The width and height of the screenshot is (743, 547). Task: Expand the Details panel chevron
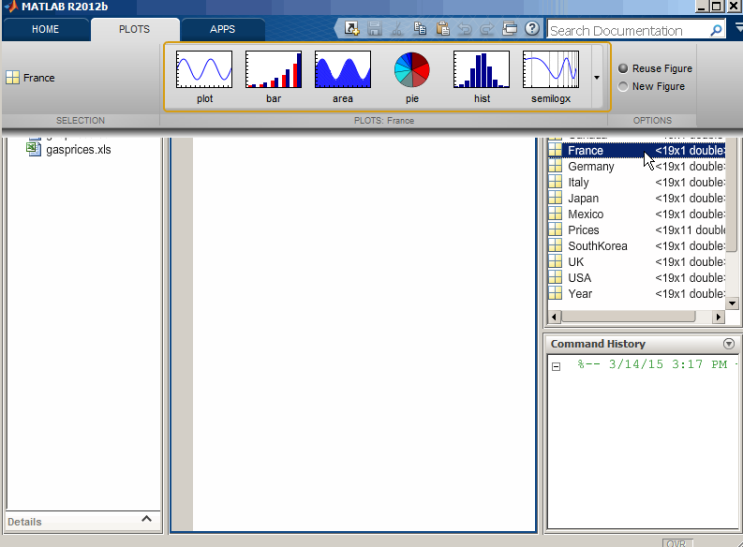click(x=146, y=519)
